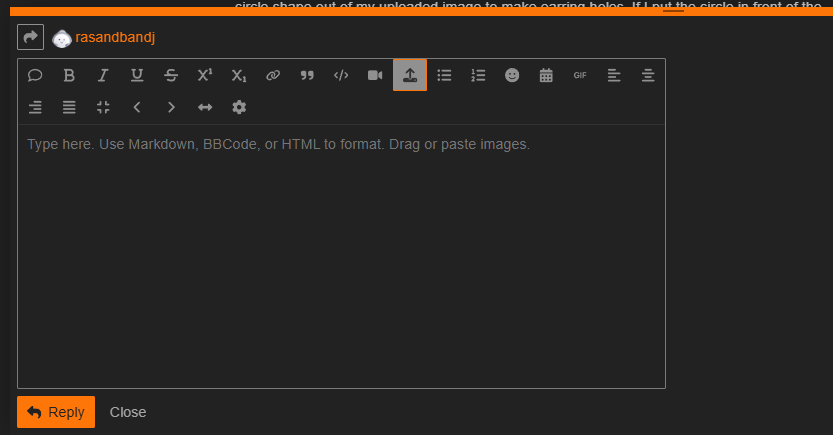Open the emoji picker
This screenshot has height=435, width=833.
[x=512, y=75]
